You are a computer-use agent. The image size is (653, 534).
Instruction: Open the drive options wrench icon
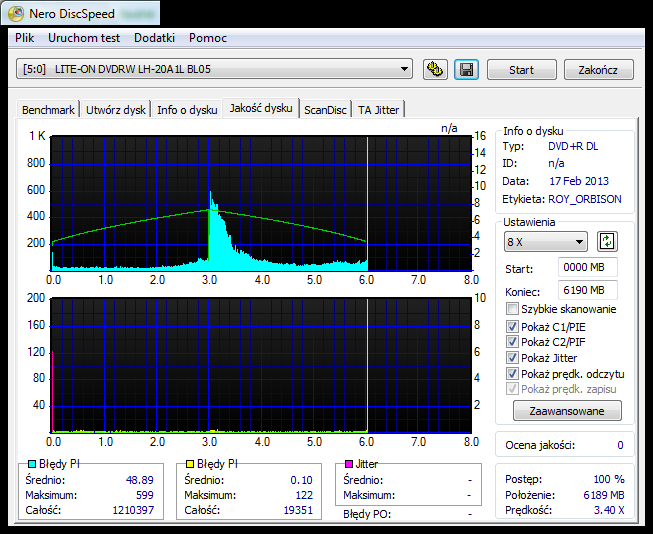(435, 70)
